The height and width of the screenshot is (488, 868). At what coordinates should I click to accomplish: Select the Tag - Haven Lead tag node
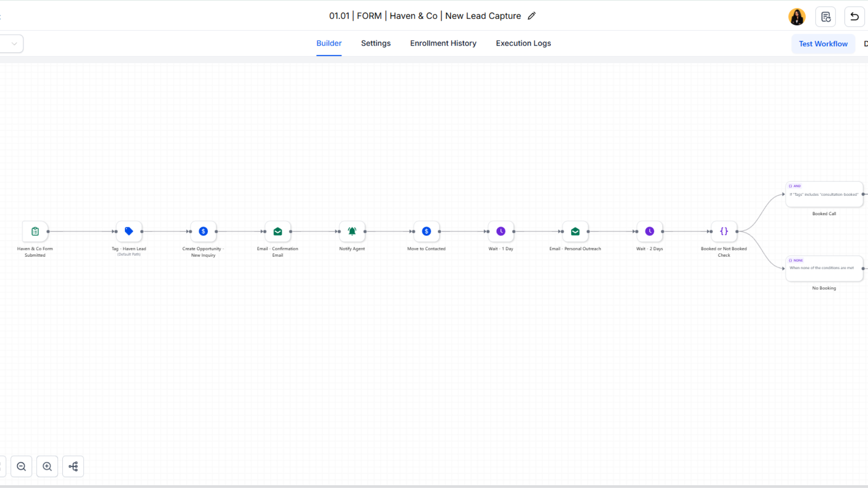tap(129, 231)
